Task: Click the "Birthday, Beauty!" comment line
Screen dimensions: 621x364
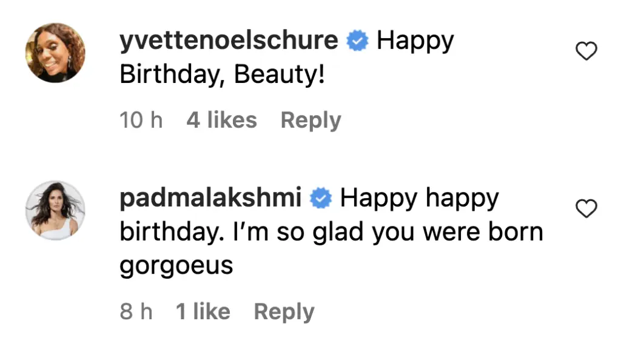Action: coord(223,75)
